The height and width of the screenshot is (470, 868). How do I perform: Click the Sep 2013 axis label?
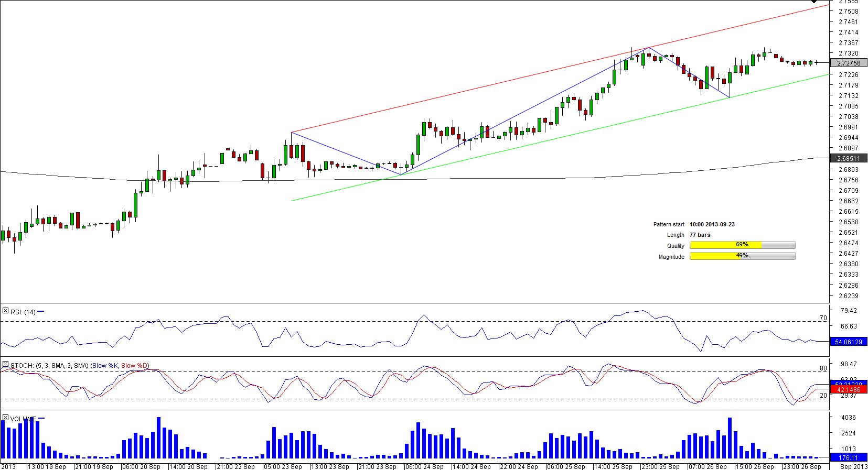(854, 466)
